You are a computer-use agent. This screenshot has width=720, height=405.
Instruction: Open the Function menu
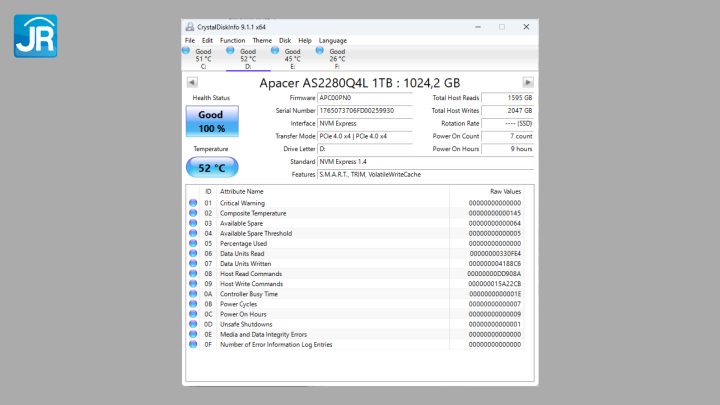[x=232, y=40]
